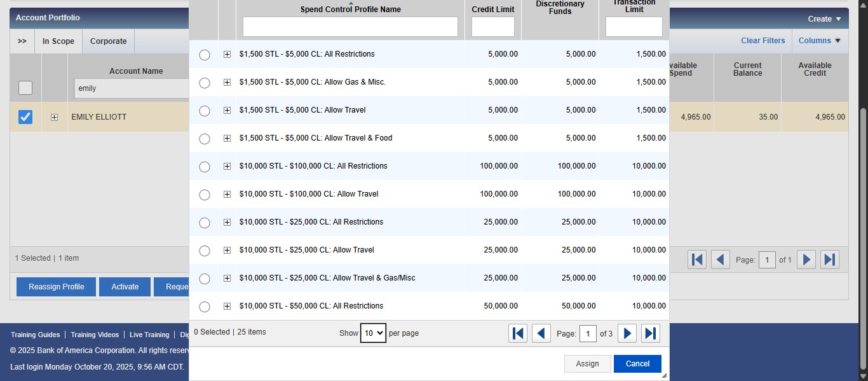Viewport: 868px width, 381px height.
Task: Select $10,000 STL - $50,000 CL radio button
Action: 205,307
